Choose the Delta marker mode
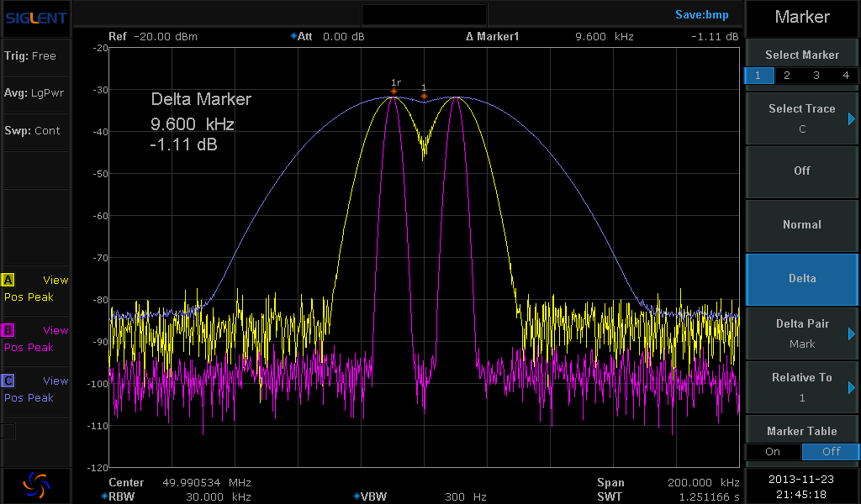 pos(802,278)
